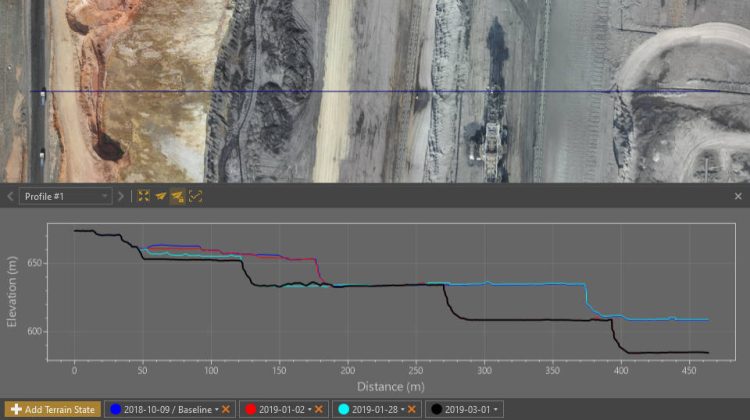Screen dimensions: 750x420
Task: Close the profile panel
Action: pos(738,196)
